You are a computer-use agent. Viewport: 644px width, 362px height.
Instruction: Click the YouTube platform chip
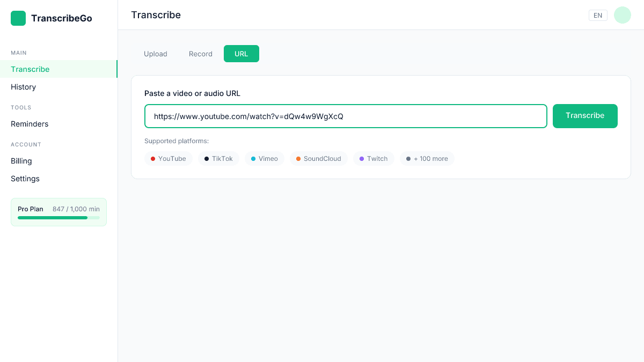point(169,159)
